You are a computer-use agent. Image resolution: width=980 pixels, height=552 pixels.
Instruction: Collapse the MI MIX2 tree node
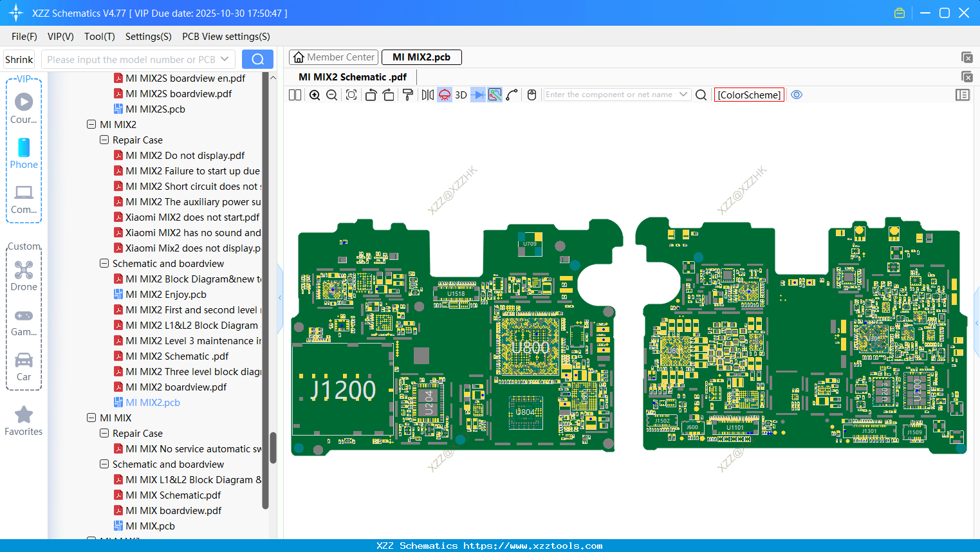[91, 125]
